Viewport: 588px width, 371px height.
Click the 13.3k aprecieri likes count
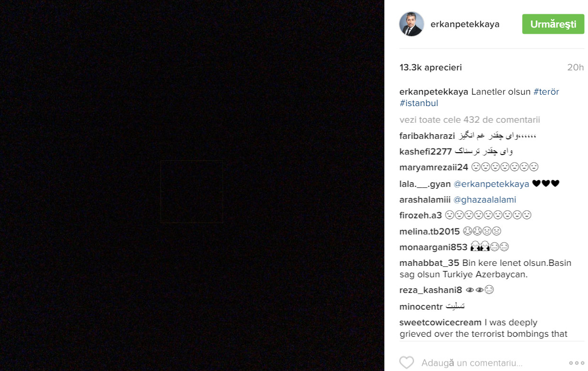[x=431, y=68]
